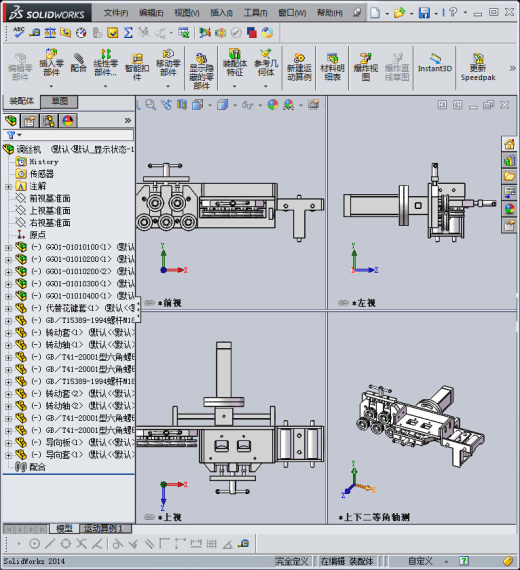This screenshot has height=570, width=520.
Task: Expand GG01-01010100<1> component
Action: [x=8, y=248]
